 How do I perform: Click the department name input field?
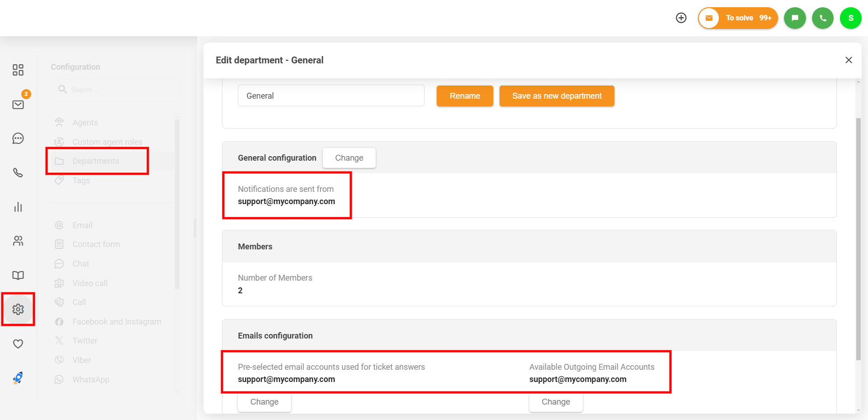(x=330, y=96)
